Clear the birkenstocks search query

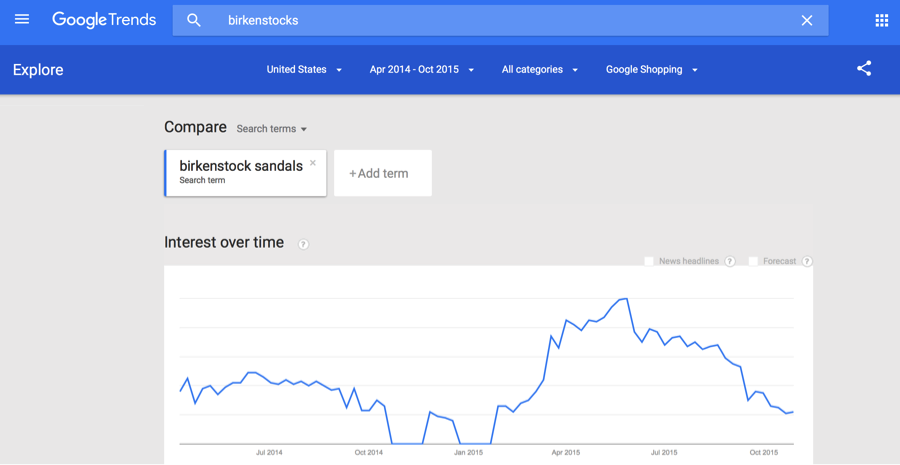806,21
